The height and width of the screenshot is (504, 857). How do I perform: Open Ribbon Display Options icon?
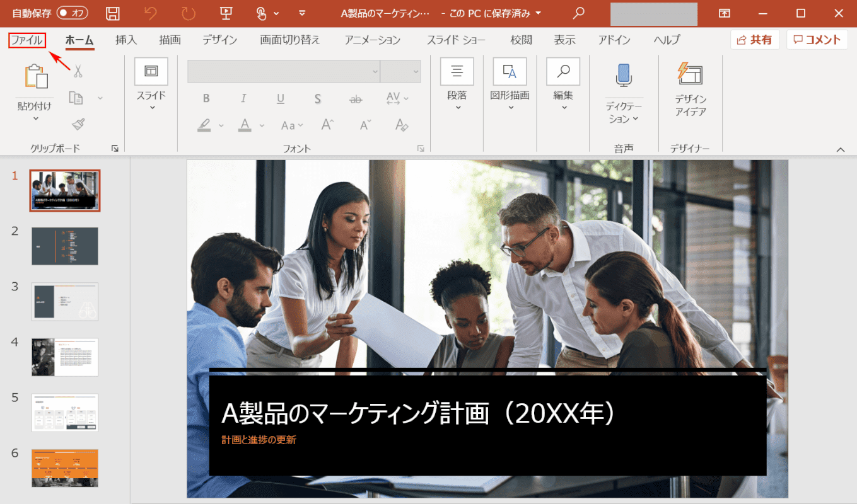click(x=725, y=13)
